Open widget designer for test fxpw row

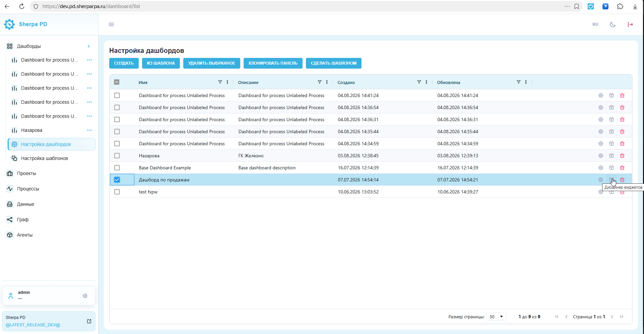click(611, 192)
